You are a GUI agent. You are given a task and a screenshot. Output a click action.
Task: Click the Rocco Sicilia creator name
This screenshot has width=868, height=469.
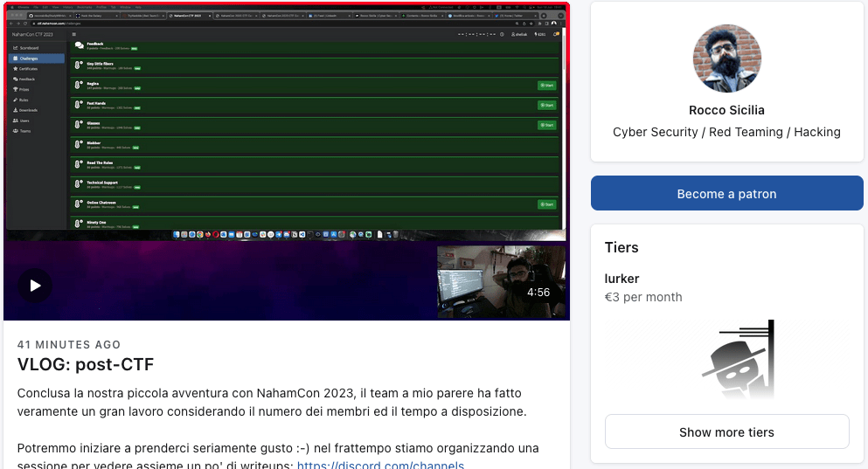click(726, 110)
